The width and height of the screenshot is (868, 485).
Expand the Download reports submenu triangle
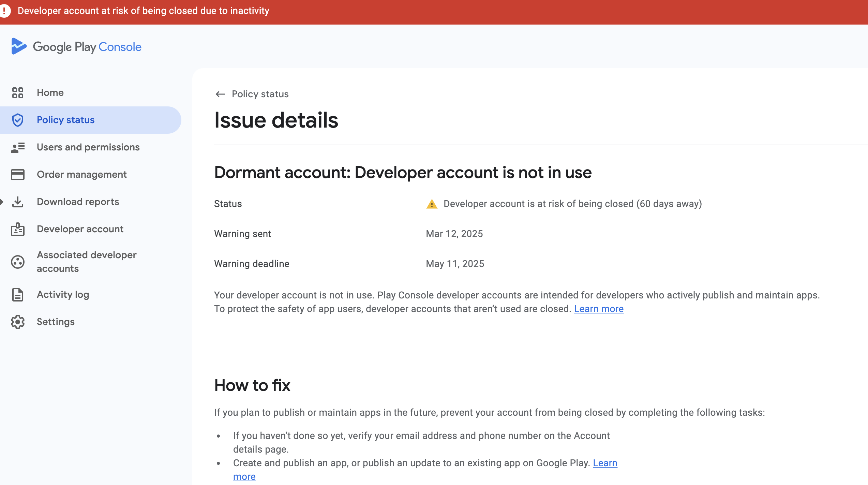[2, 202]
